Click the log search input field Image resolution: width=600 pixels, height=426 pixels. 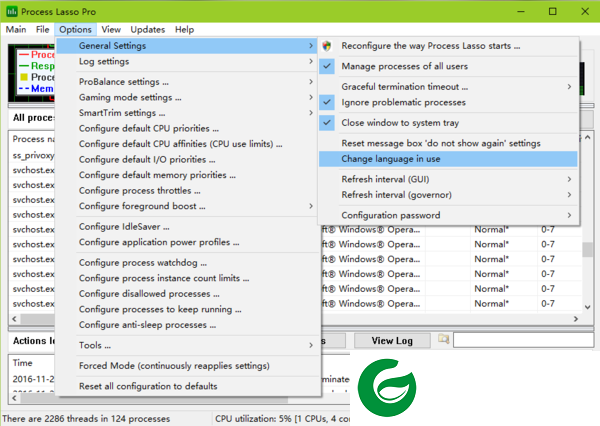523,340
